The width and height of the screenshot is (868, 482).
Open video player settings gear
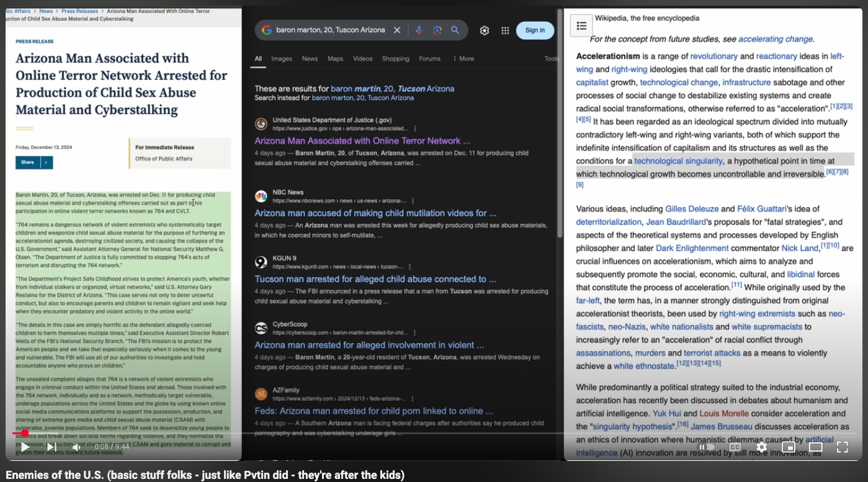762,447
